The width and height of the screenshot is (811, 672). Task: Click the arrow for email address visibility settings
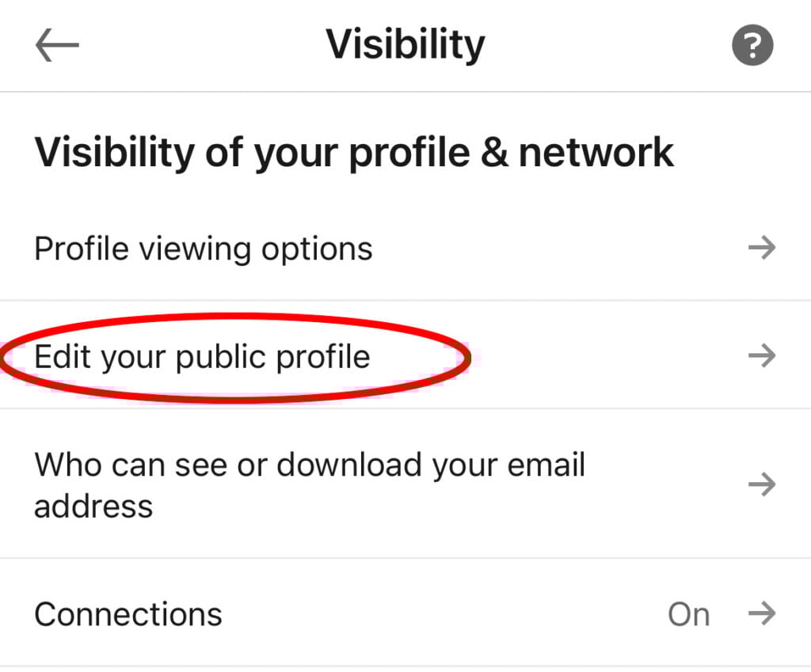pyautogui.click(x=762, y=484)
